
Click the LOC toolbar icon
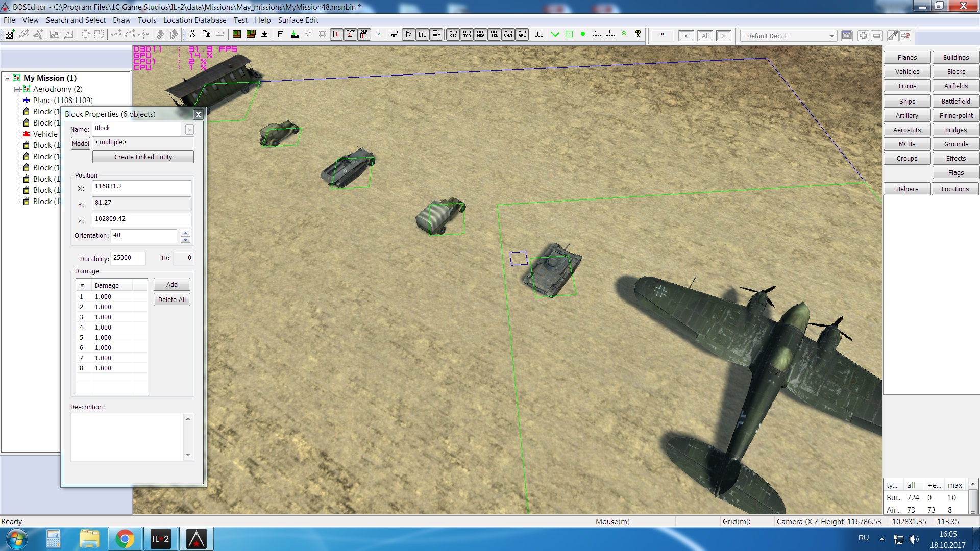(538, 34)
